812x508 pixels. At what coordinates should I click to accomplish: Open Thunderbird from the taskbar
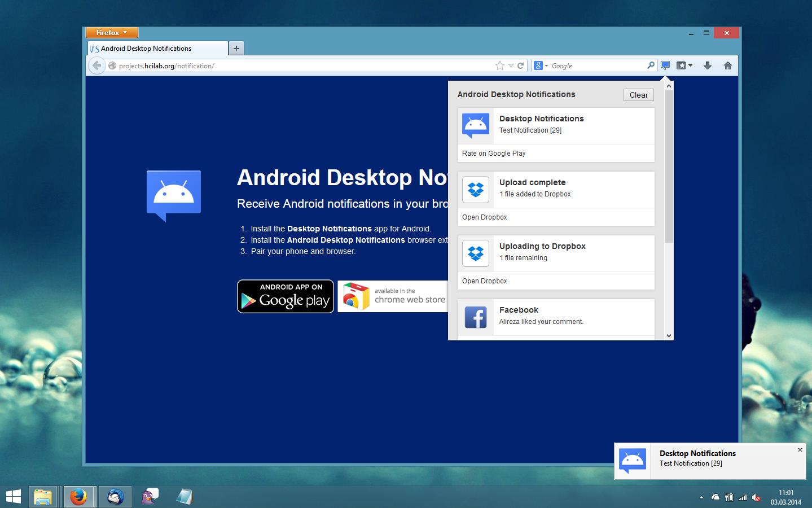tap(115, 497)
